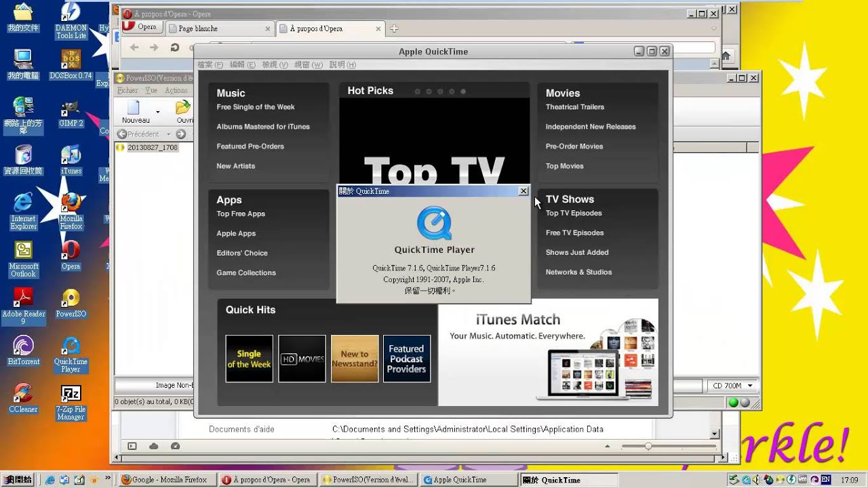Screen dimensions: 868x488
Task: Open the My Documents folder icon
Action: point(23,18)
